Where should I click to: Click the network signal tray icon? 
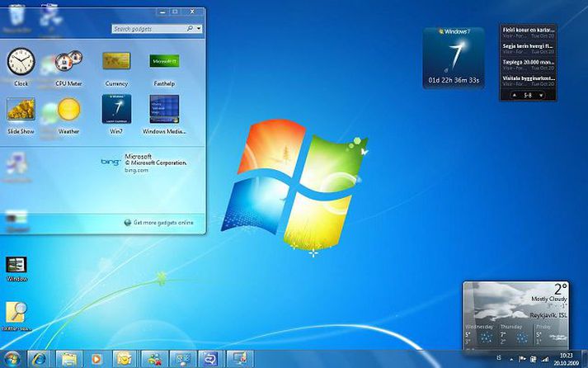coord(545,360)
